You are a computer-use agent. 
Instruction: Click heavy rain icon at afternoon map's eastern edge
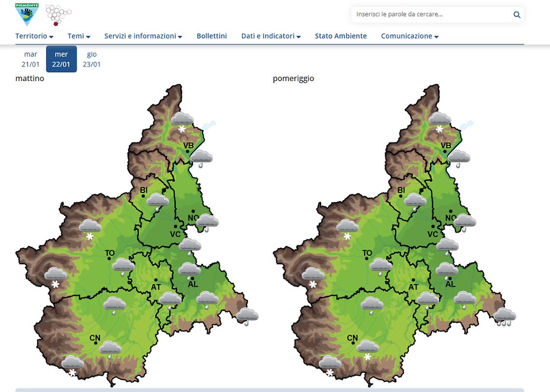(x=505, y=318)
